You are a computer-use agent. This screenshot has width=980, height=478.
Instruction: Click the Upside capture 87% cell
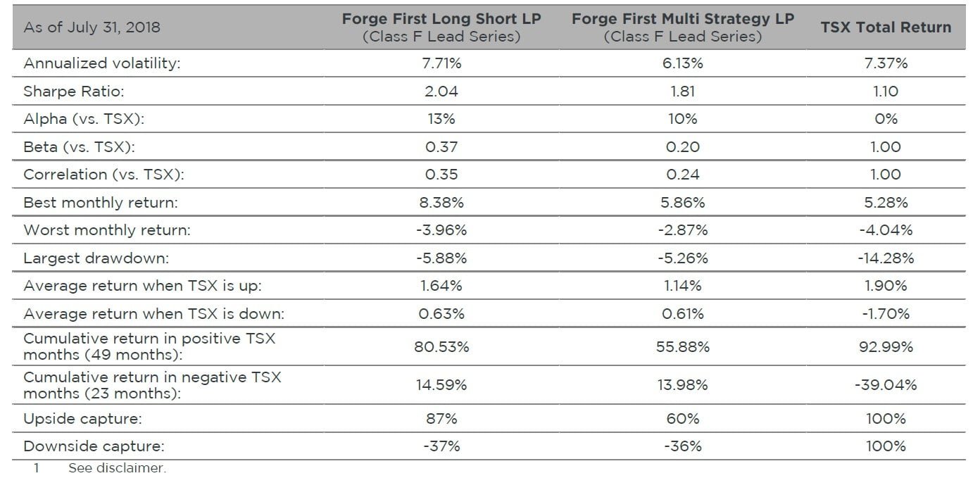click(441, 419)
